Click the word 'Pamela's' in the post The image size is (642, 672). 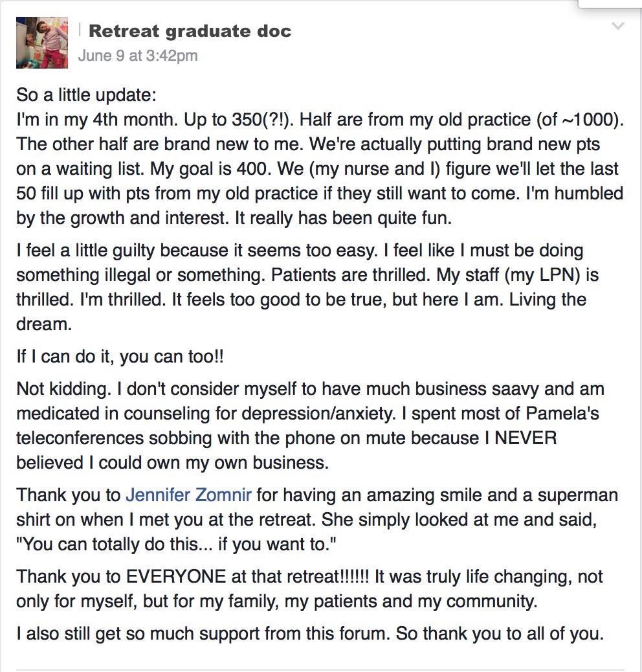point(562,414)
